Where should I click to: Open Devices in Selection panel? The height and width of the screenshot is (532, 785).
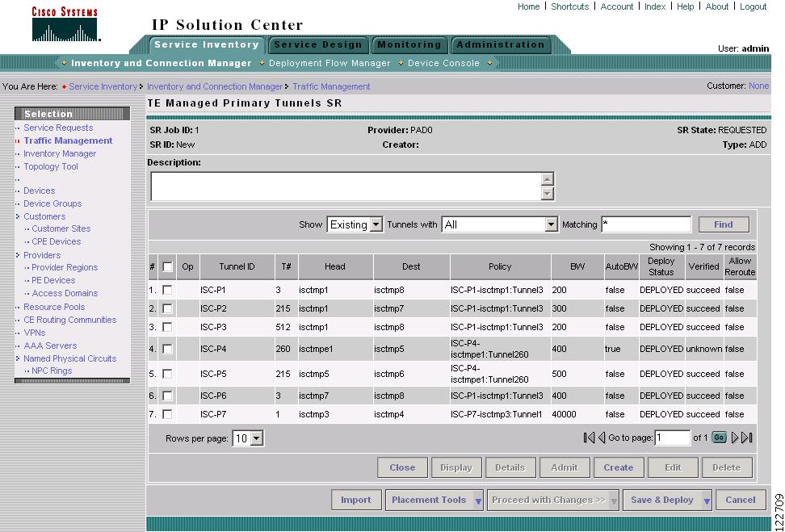click(x=39, y=191)
